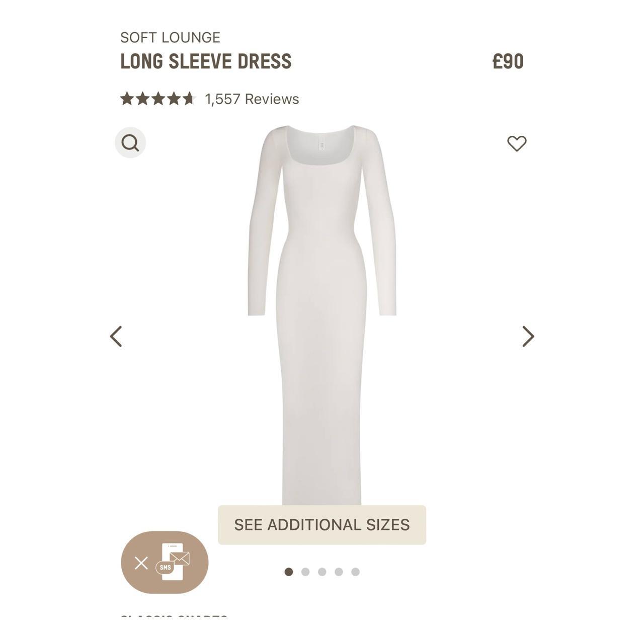Activate the last carousel dot
644x644 pixels.
click(x=356, y=571)
